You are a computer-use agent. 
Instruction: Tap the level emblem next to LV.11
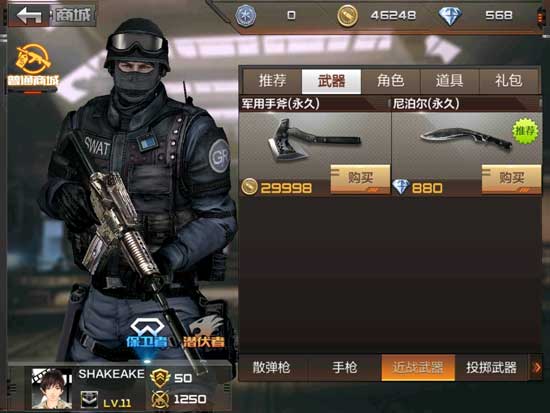89,399
